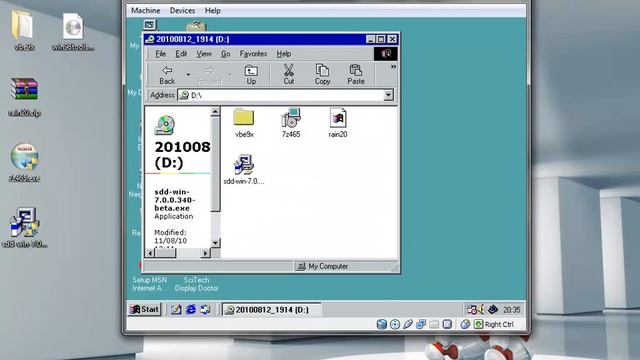Image resolution: width=640 pixels, height=360 pixels.
Task: Select the rain20 file in Explorer
Action: [x=338, y=123]
